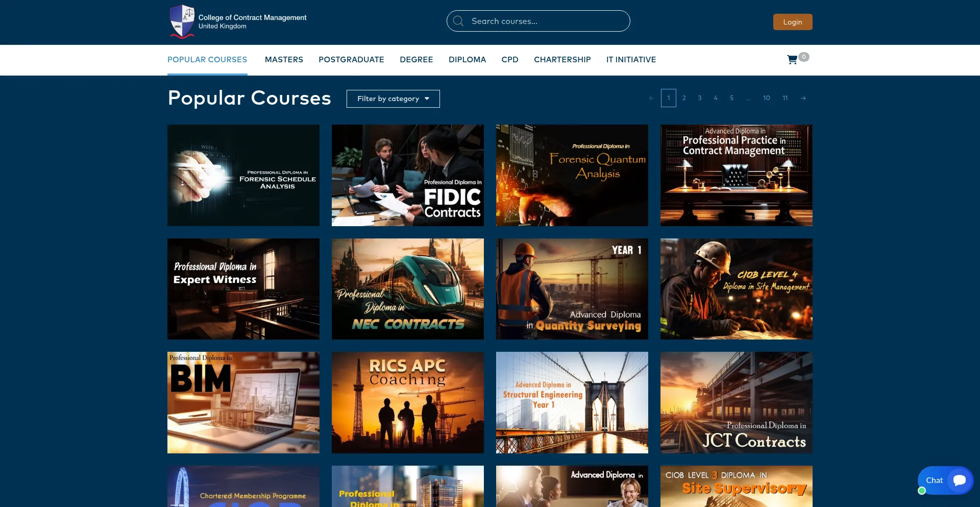Open the Chat bubble widget
The width and height of the screenshot is (980, 507).
tap(945, 480)
